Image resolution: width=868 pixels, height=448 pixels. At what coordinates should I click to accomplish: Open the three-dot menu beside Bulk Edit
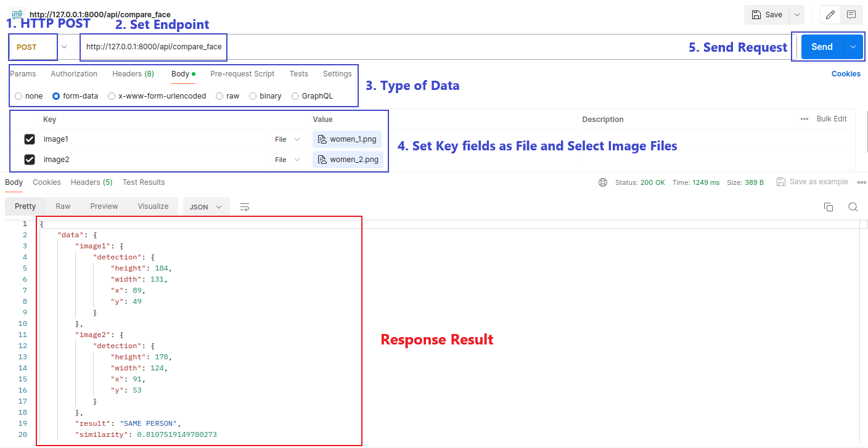pyautogui.click(x=805, y=119)
